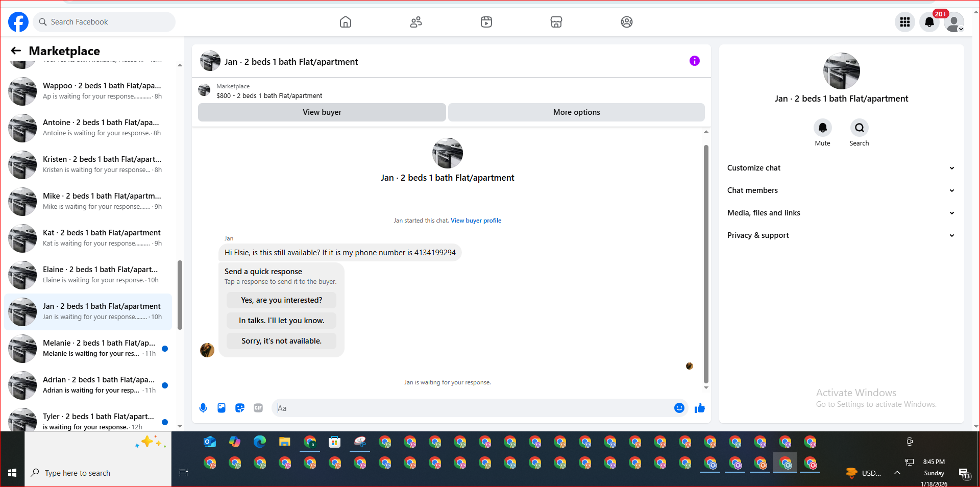The image size is (980, 487).
Task: Open the Groups icon in top navigation
Action: tap(627, 22)
